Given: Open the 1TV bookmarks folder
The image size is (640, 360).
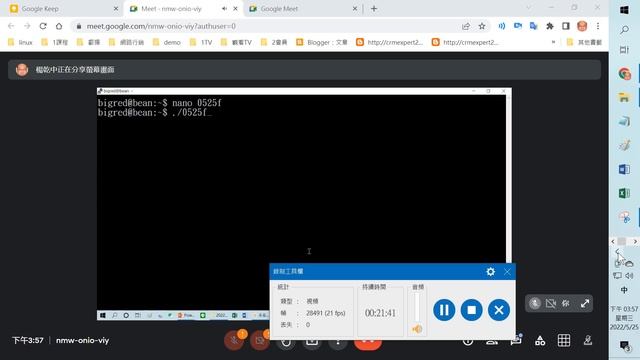Looking at the screenshot, I should (x=201, y=42).
